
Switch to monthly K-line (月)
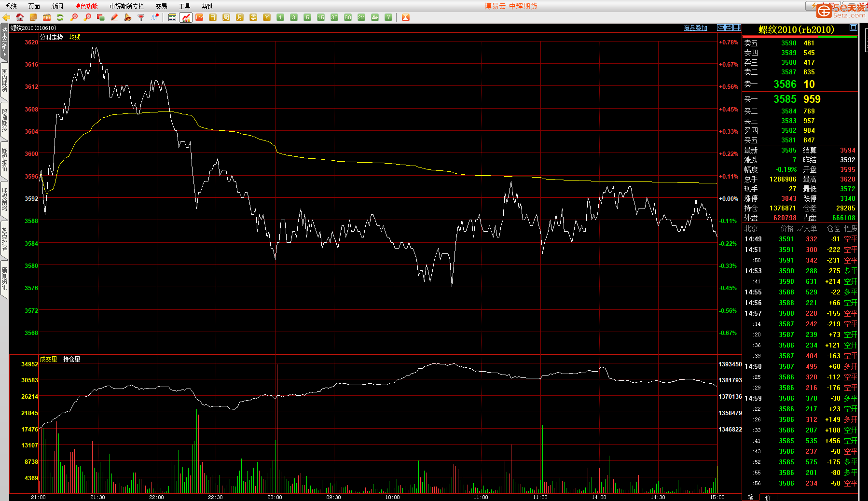(240, 17)
